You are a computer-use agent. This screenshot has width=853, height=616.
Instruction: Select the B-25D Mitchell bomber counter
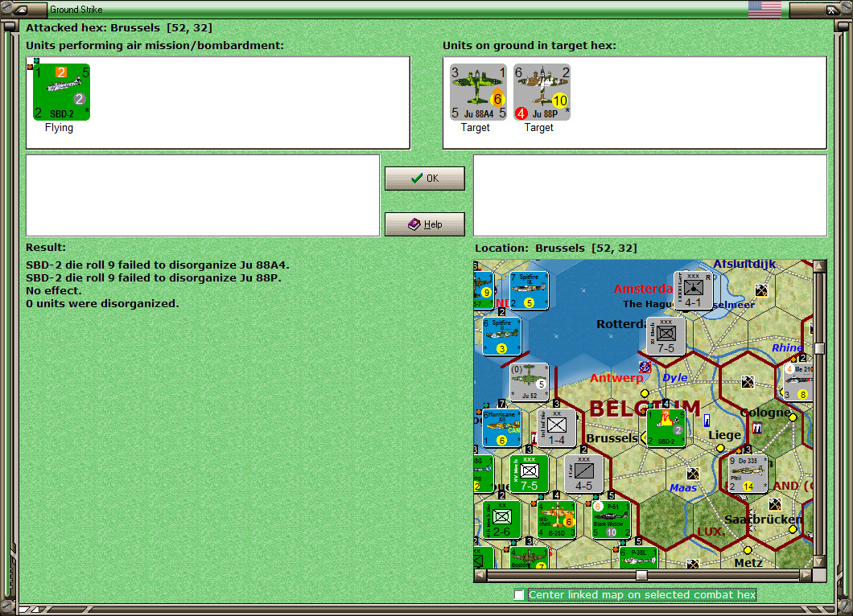pyautogui.click(x=557, y=519)
